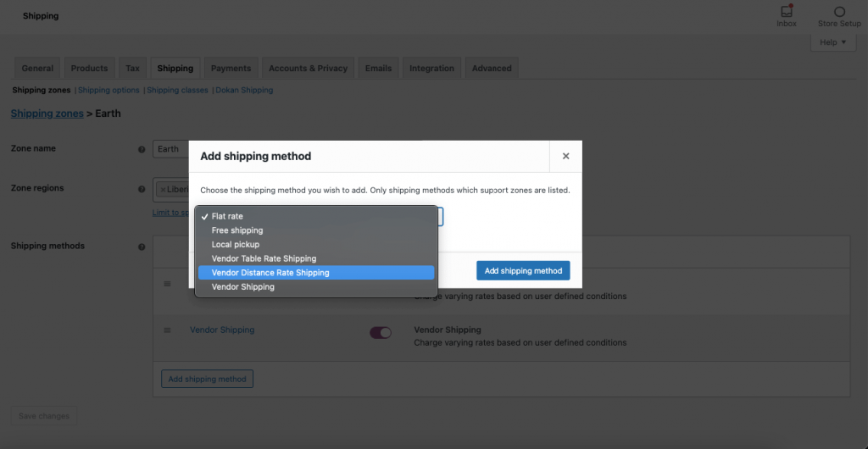Screen dimensions: 868x449
Task: Remove the Liberia region tag
Action: [163, 190]
